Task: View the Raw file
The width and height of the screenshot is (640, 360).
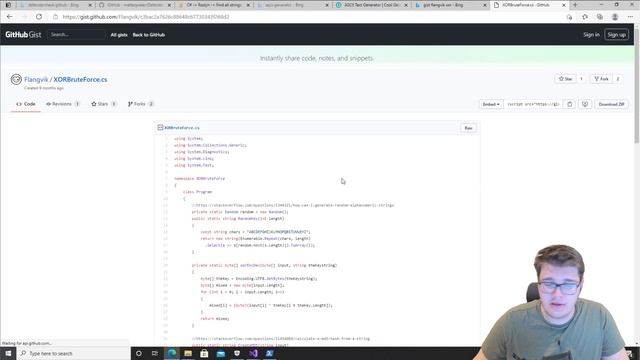Action: click(x=468, y=128)
